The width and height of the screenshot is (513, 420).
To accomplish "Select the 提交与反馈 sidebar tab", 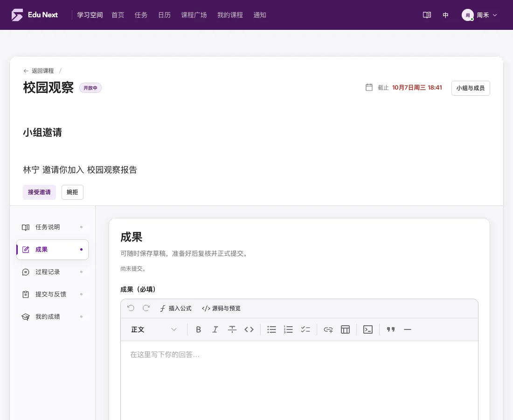I will 52,294.
